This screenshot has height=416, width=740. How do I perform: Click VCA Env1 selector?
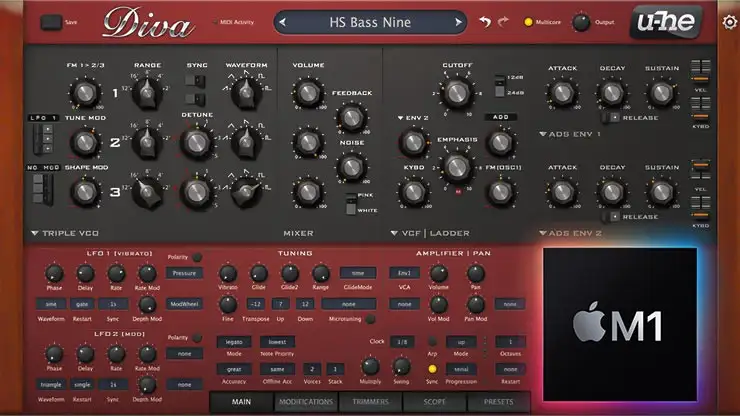click(404, 273)
